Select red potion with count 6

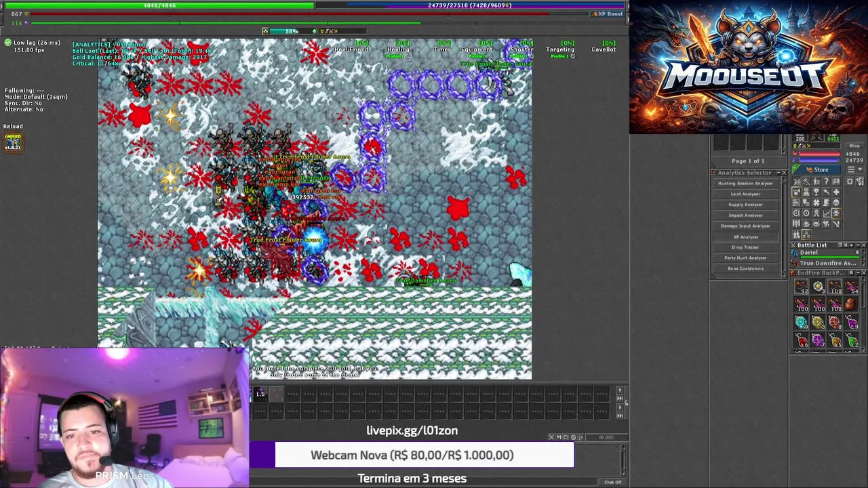(x=802, y=340)
